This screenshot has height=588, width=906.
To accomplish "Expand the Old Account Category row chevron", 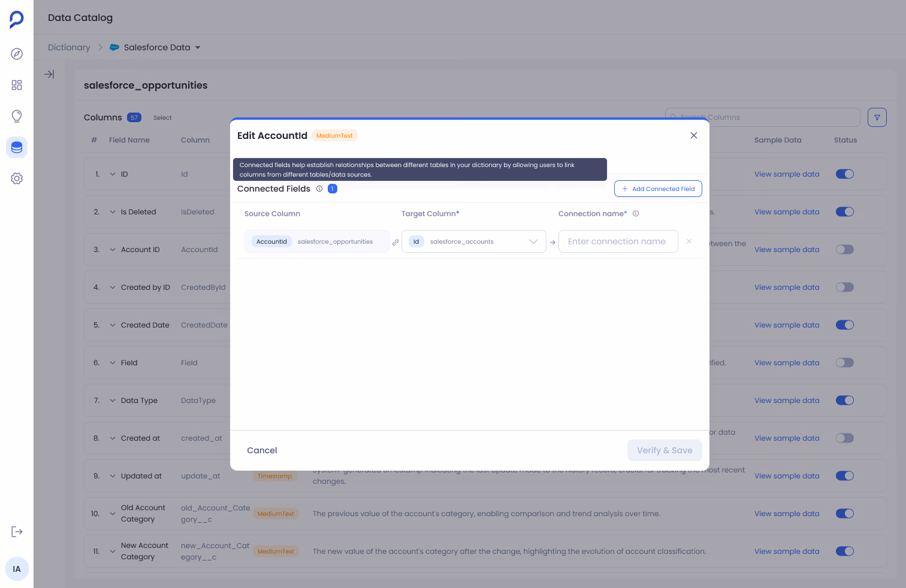I will click(x=113, y=514).
